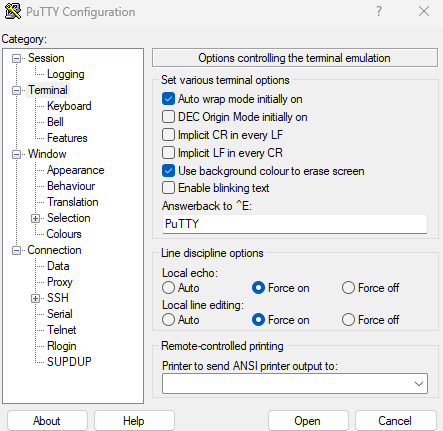Enable Implicit CR in every LF

168,135
